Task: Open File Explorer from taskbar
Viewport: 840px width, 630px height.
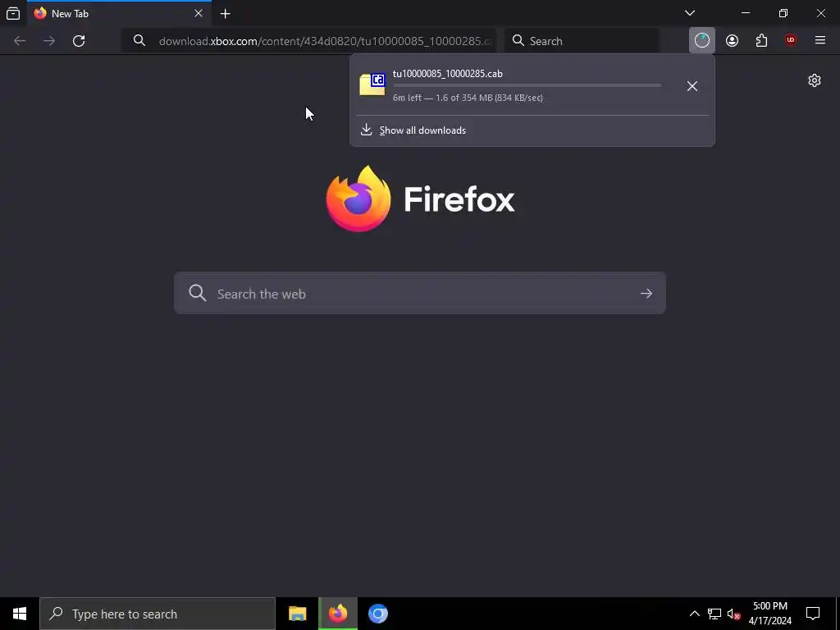Action: click(x=297, y=614)
